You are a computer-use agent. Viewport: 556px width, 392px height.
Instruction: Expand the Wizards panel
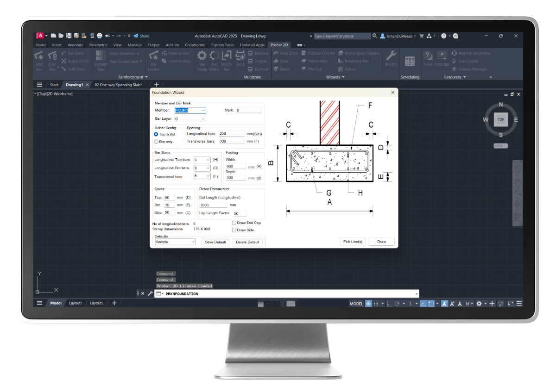(x=335, y=77)
